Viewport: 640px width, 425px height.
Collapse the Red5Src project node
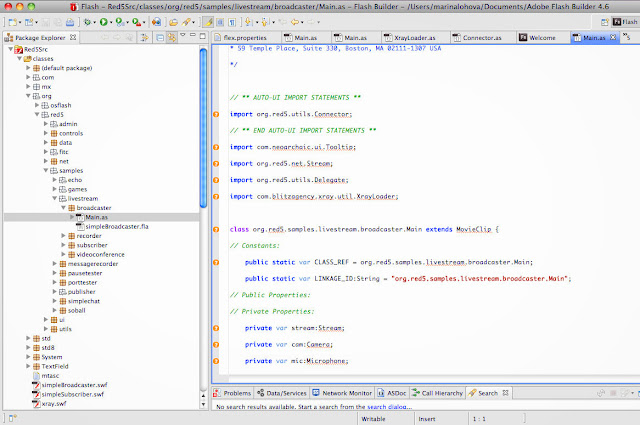[11, 49]
